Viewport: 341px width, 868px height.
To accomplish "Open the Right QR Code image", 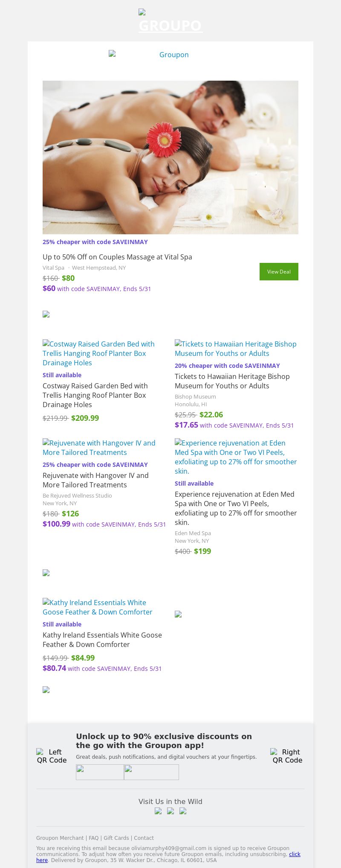I will (x=287, y=756).
